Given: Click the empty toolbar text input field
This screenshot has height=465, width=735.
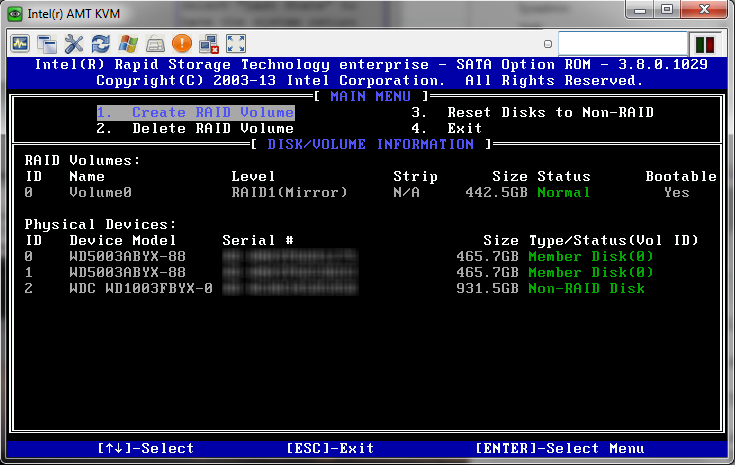Looking at the screenshot, I should pos(622,44).
